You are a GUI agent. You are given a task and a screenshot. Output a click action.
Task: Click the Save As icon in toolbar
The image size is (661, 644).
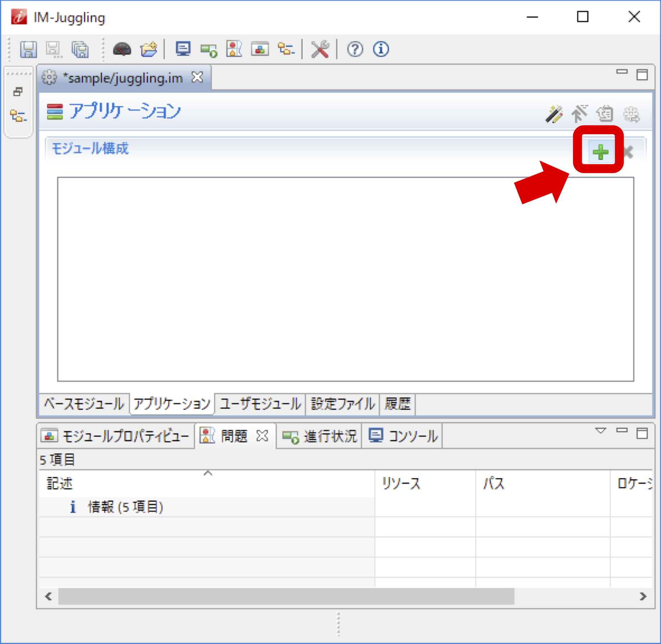[54, 50]
